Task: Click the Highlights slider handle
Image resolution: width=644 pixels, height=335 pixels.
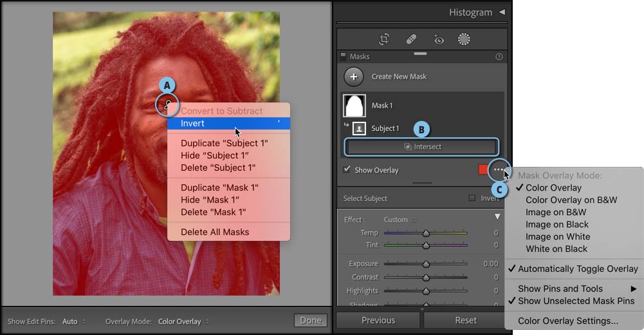Action: click(426, 291)
